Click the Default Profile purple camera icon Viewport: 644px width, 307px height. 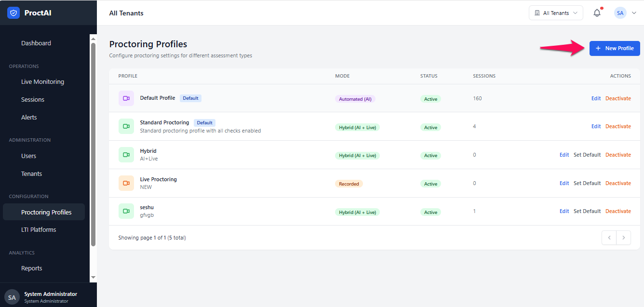click(x=126, y=98)
